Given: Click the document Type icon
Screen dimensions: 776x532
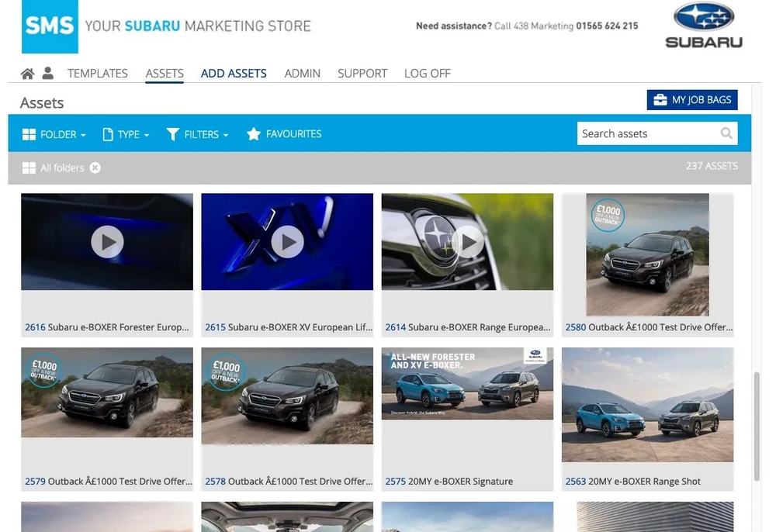Looking at the screenshot, I should (107, 134).
